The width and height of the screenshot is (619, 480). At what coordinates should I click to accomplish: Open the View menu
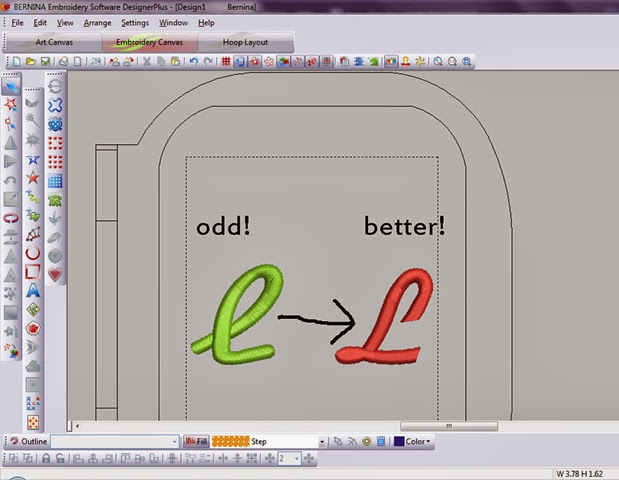[65, 23]
